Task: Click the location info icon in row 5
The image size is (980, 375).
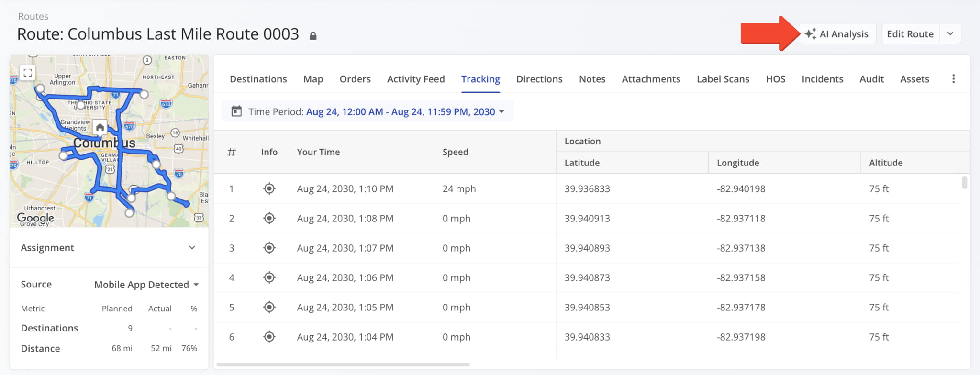Action: point(269,307)
